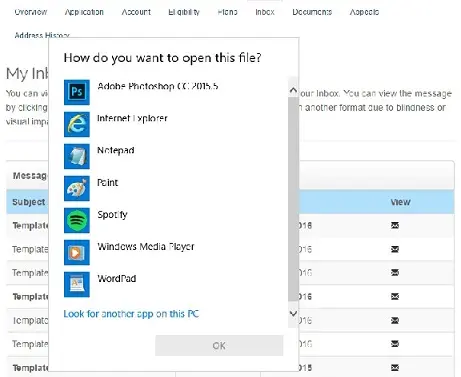The image size is (461, 377).
Task: Select the Windows Media Player label text
Action: 146,247
